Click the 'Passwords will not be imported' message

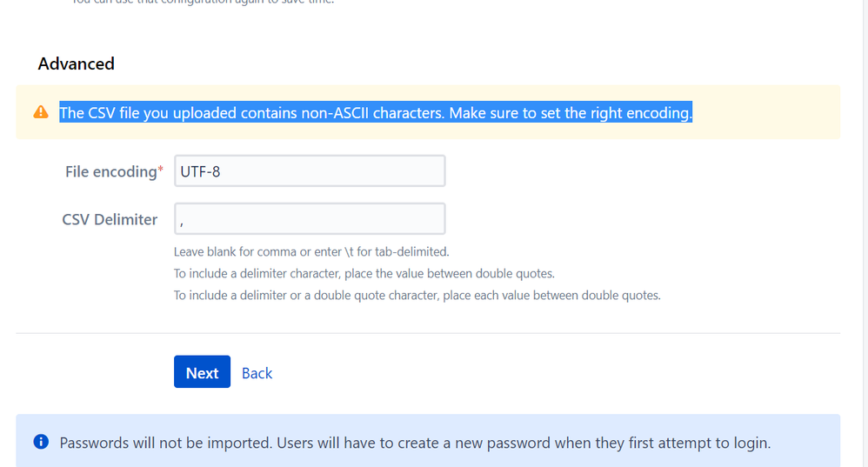tap(415, 443)
